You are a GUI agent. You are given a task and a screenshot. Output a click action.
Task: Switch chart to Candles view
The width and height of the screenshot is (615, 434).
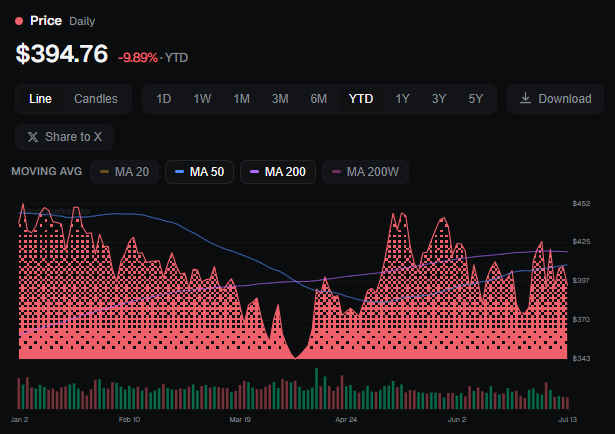pyautogui.click(x=96, y=99)
